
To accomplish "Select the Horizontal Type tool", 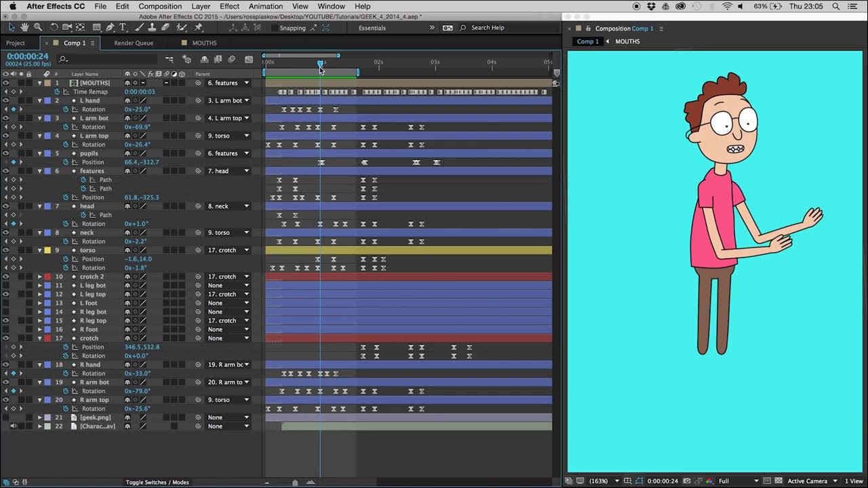I will coord(123,28).
